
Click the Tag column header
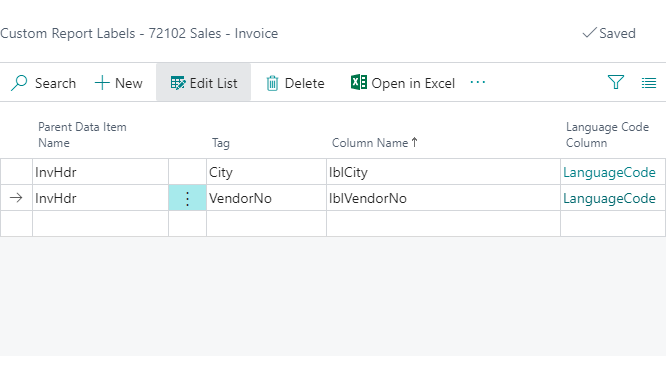[x=221, y=143]
